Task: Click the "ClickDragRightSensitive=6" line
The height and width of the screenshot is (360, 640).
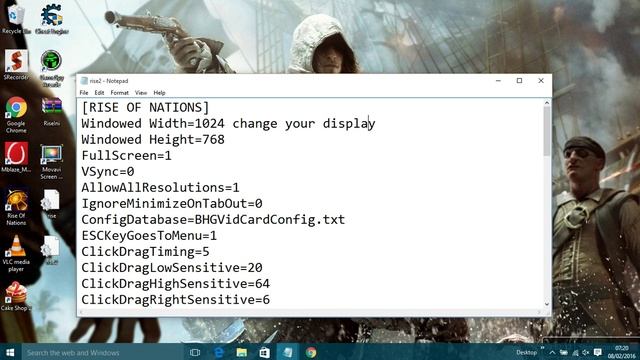Action: (x=176, y=300)
